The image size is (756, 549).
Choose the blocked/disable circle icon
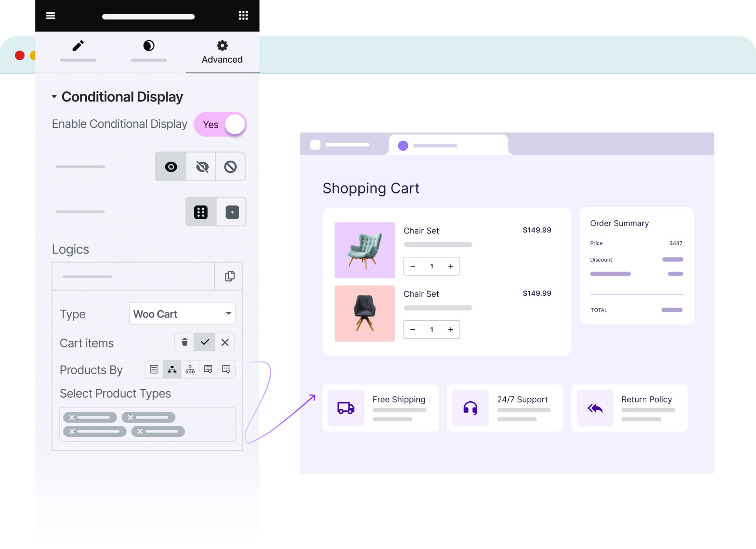pos(230,167)
